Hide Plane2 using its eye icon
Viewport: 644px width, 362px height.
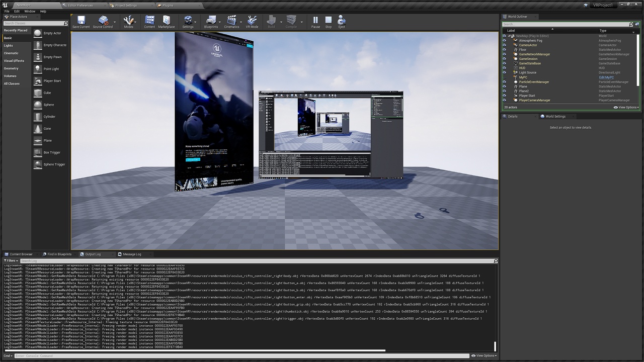point(505,91)
